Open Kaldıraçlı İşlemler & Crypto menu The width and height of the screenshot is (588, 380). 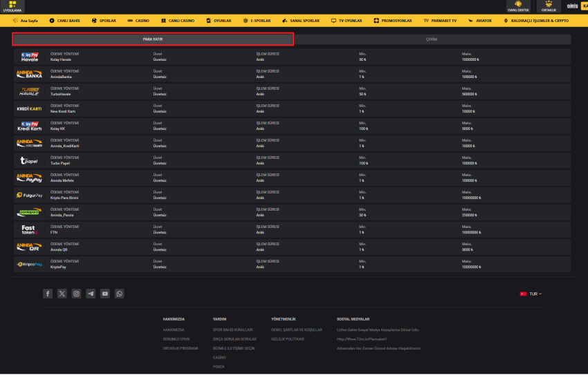tap(536, 21)
